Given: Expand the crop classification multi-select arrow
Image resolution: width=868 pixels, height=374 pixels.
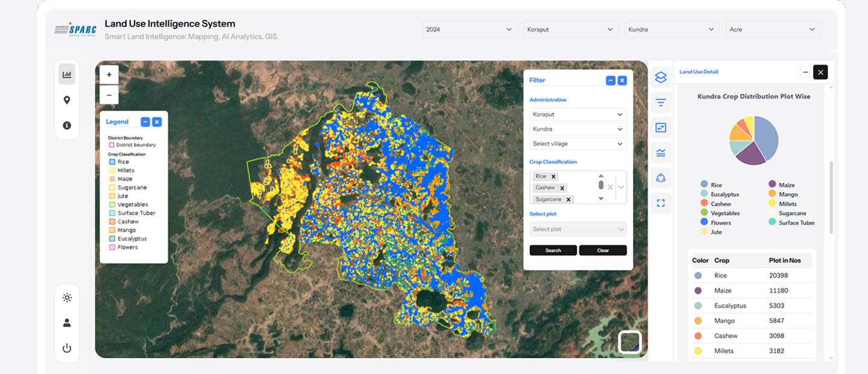Looking at the screenshot, I should point(621,187).
